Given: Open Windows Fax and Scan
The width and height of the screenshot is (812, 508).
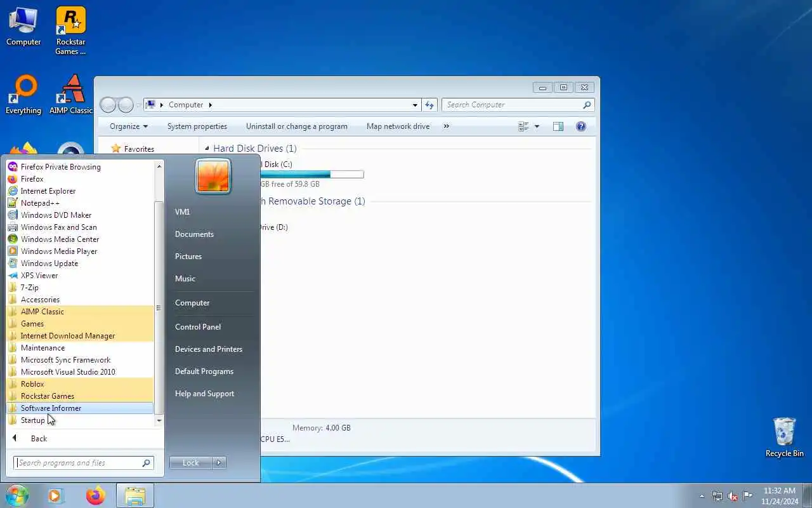Looking at the screenshot, I should click(80, 227).
